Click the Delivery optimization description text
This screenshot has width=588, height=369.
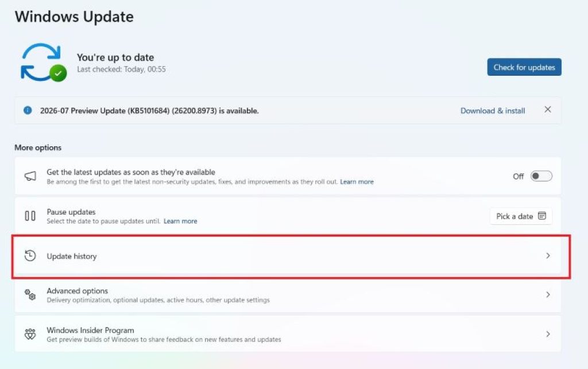click(x=158, y=300)
